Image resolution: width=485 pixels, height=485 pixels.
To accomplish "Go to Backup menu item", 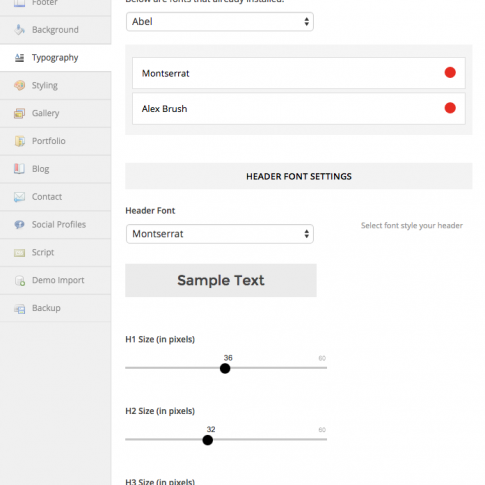I will pos(55,308).
